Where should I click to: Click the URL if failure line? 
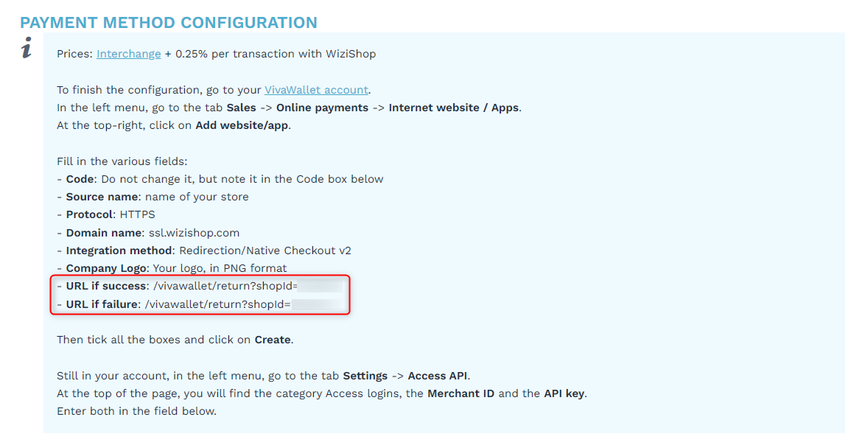click(x=200, y=304)
